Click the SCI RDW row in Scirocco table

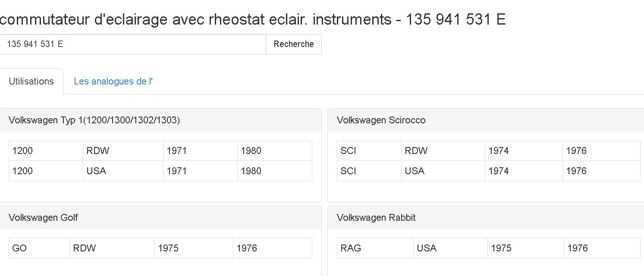click(x=489, y=151)
